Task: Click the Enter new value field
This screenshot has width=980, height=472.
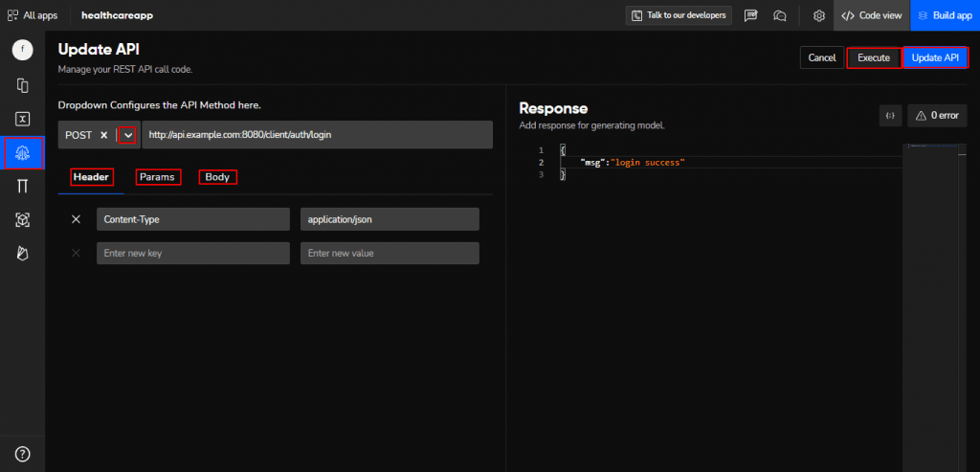Action: (390, 253)
